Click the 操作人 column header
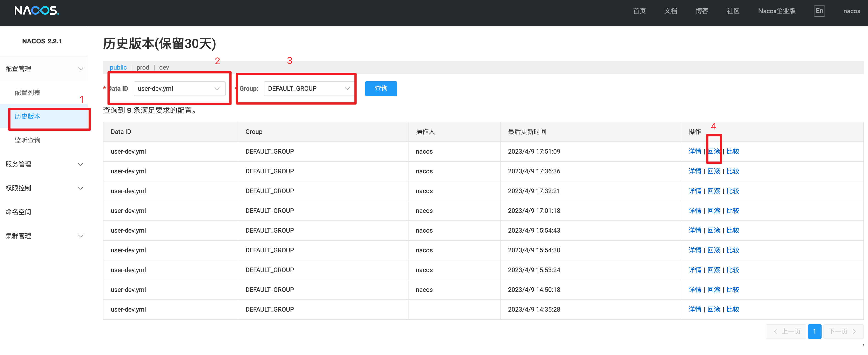868x355 pixels. point(425,132)
